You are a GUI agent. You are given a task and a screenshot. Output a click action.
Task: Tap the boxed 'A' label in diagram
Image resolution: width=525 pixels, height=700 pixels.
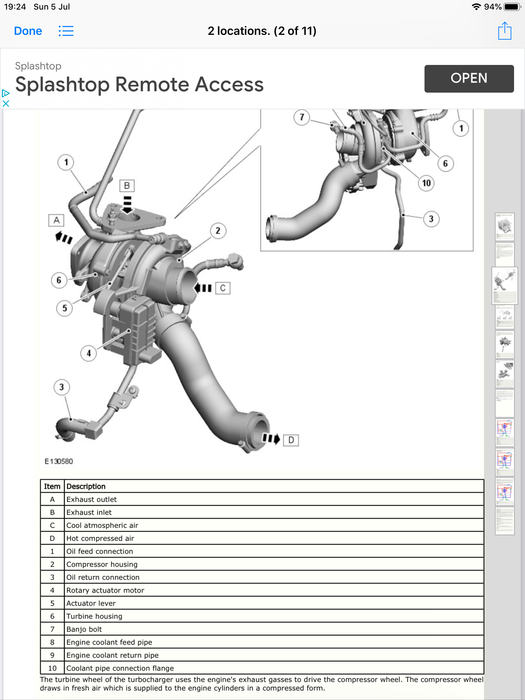56,220
